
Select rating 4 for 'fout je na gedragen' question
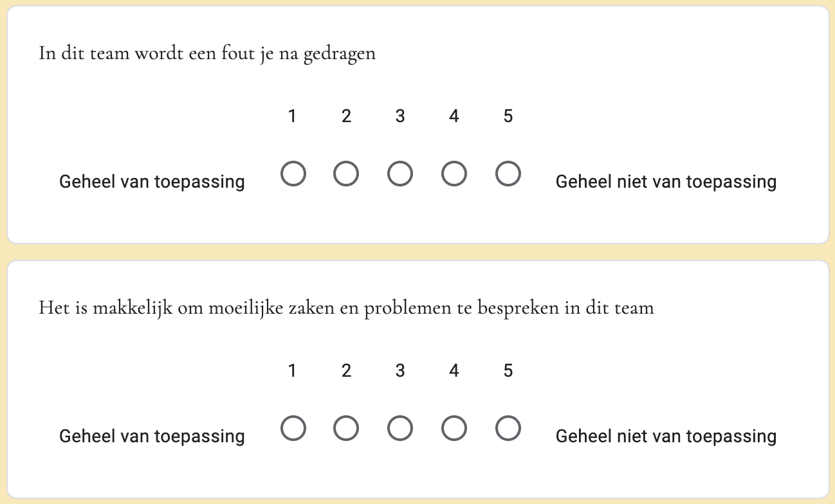(x=454, y=174)
